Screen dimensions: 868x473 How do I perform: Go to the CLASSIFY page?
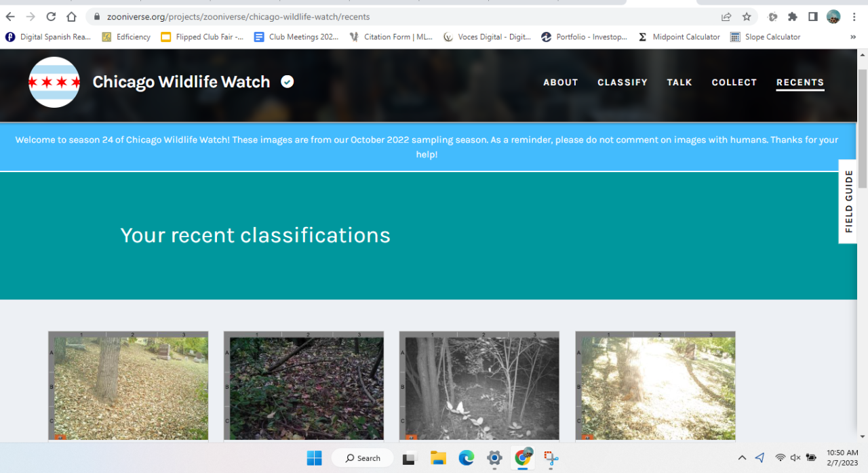[622, 82]
